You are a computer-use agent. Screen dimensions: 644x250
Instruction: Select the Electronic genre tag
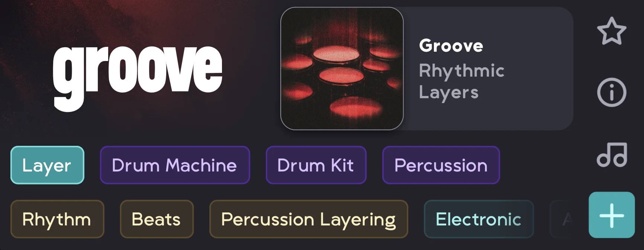[479, 219]
